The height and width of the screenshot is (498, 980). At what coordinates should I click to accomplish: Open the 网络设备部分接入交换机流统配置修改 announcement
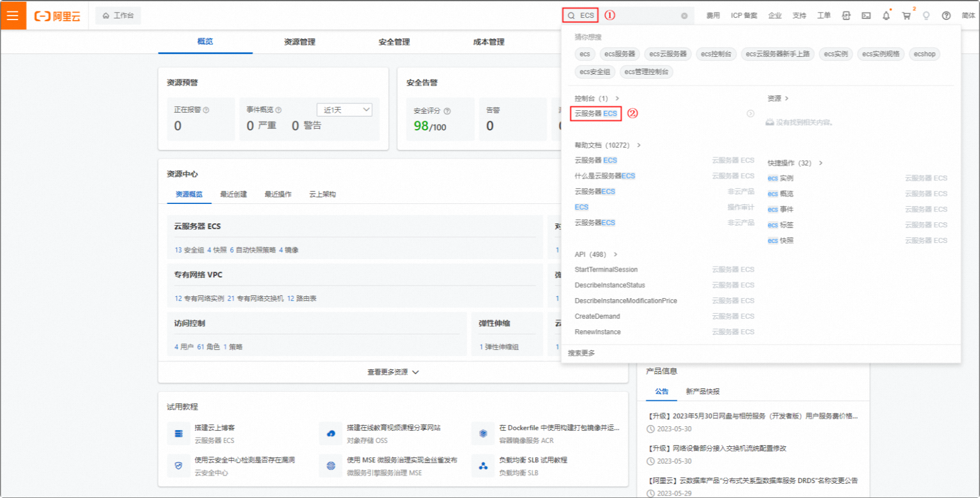click(x=717, y=448)
